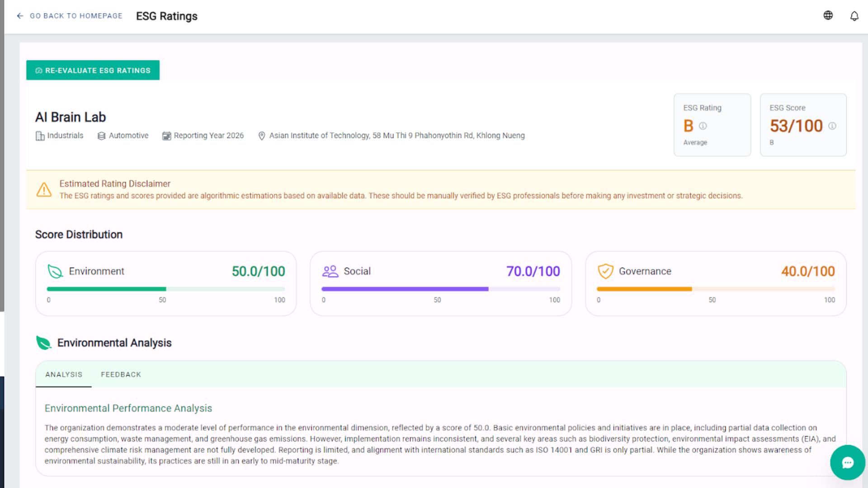Click the ESG Score 53/100 card
The image size is (868, 488).
point(802,125)
